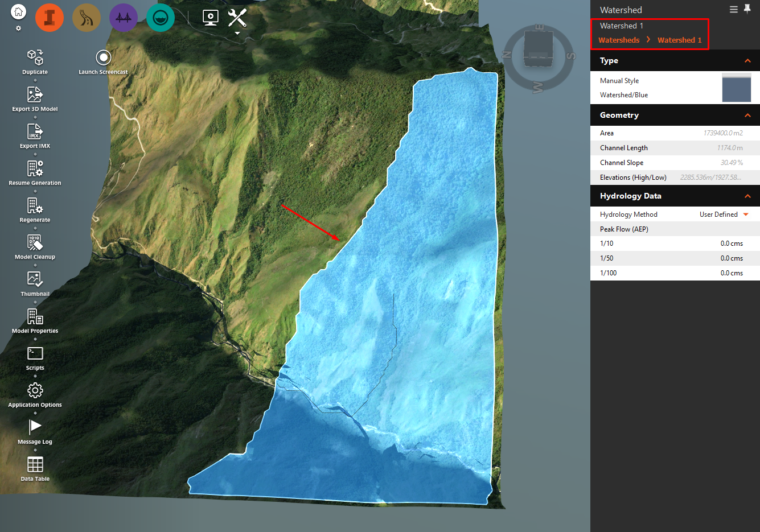Select the Area value 1739400.0 m2

coord(723,133)
